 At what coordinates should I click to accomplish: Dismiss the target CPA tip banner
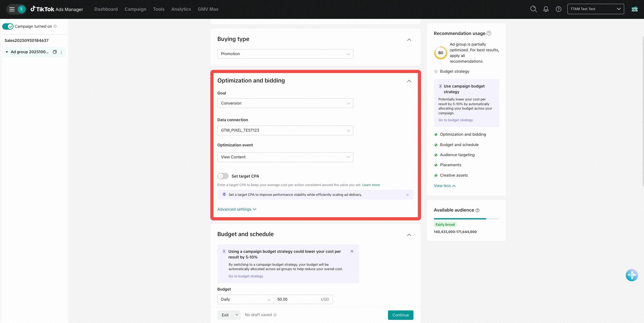tap(407, 195)
